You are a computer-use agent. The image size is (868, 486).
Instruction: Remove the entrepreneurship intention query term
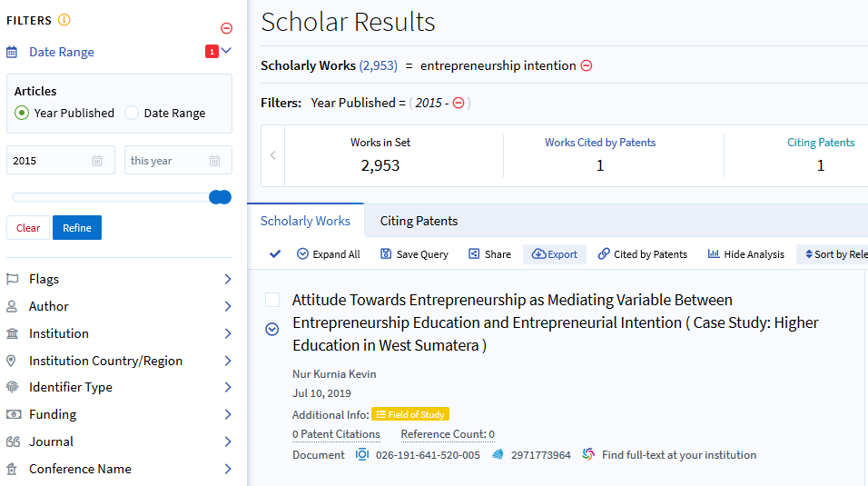pyautogui.click(x=587, y=65)
